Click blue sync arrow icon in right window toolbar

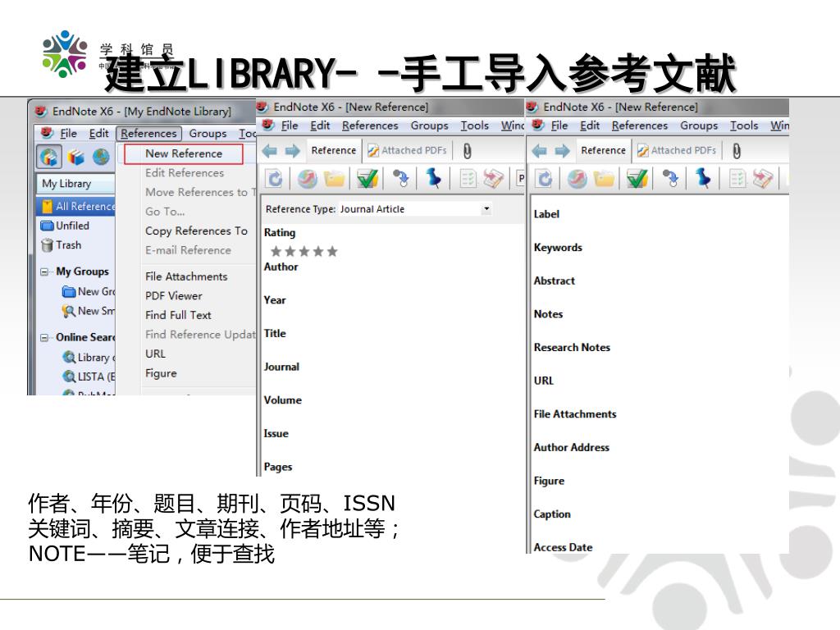[545, 178]
